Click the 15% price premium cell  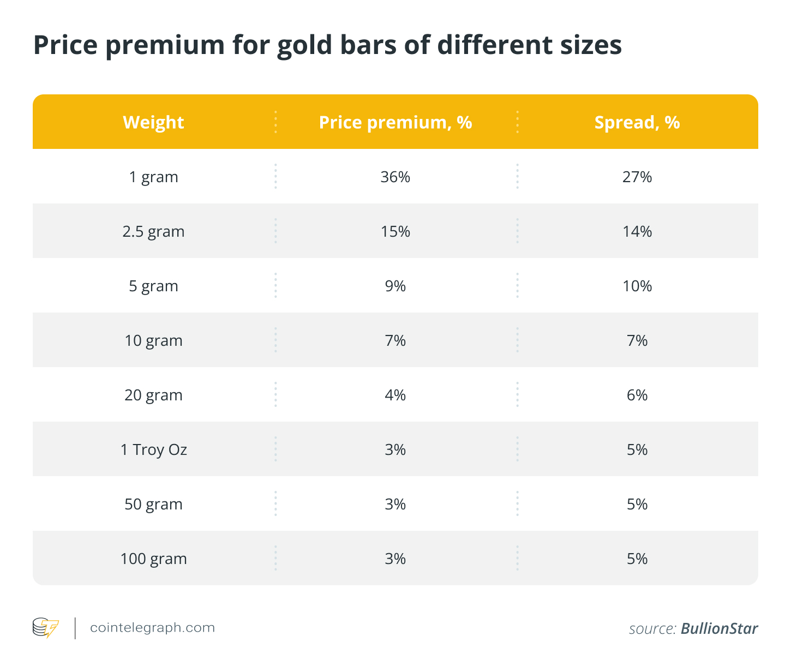[395, 231]
